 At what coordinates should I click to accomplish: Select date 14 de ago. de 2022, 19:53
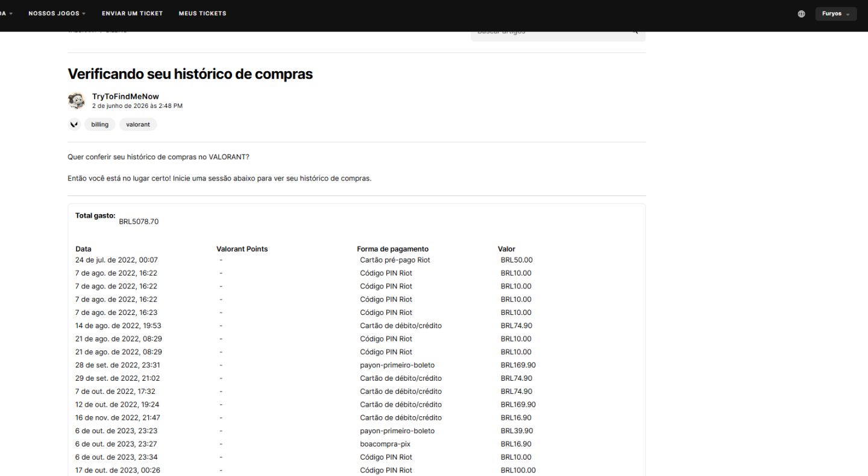pos(118,326)
